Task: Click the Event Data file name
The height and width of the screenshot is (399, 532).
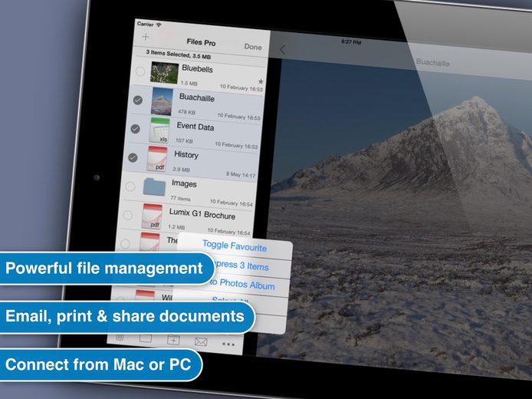Action: 195,127
